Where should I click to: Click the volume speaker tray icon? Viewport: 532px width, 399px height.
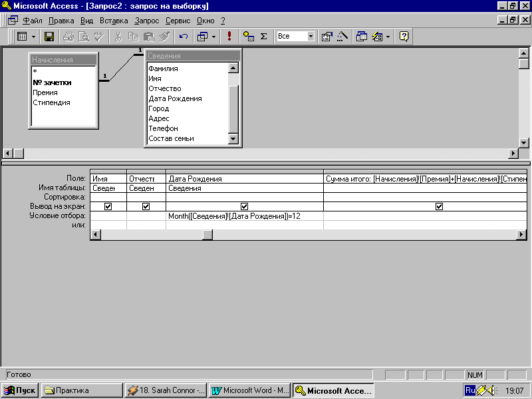click(493, 390)
